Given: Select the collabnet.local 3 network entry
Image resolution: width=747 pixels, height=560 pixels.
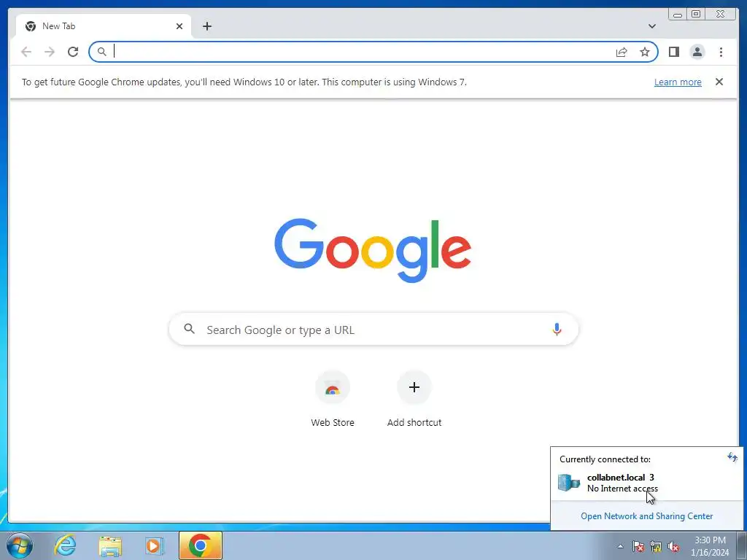Looking at the screenshot, I should (x=646, y=483).
